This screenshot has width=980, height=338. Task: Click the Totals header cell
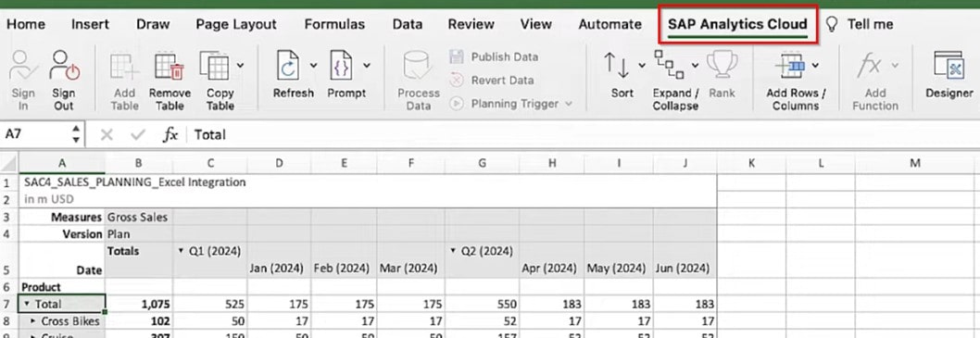click(139, 260)
